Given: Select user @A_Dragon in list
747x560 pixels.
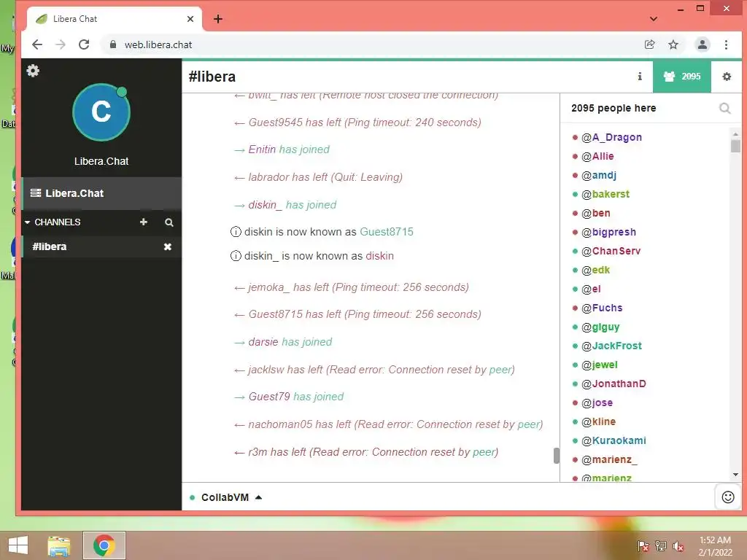Looking at the screenshot, I should click(611, 137).
